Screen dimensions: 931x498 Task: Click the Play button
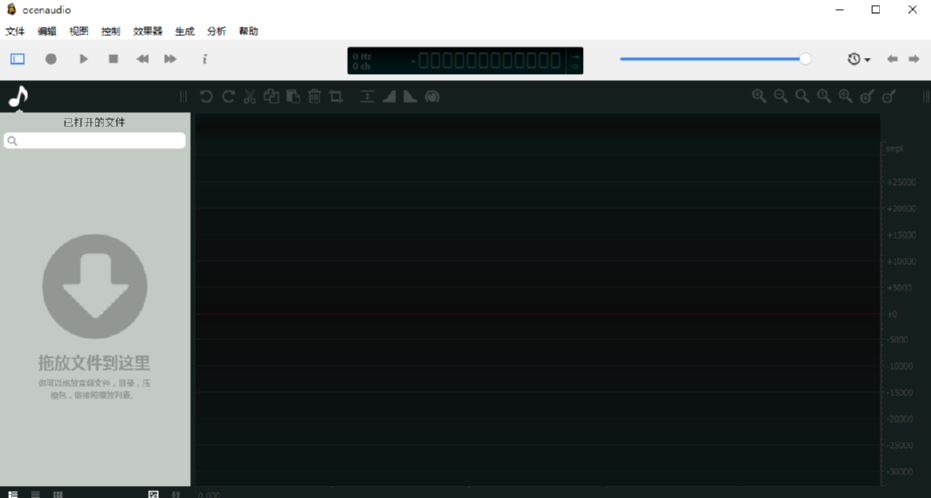[x=83, y=59]
